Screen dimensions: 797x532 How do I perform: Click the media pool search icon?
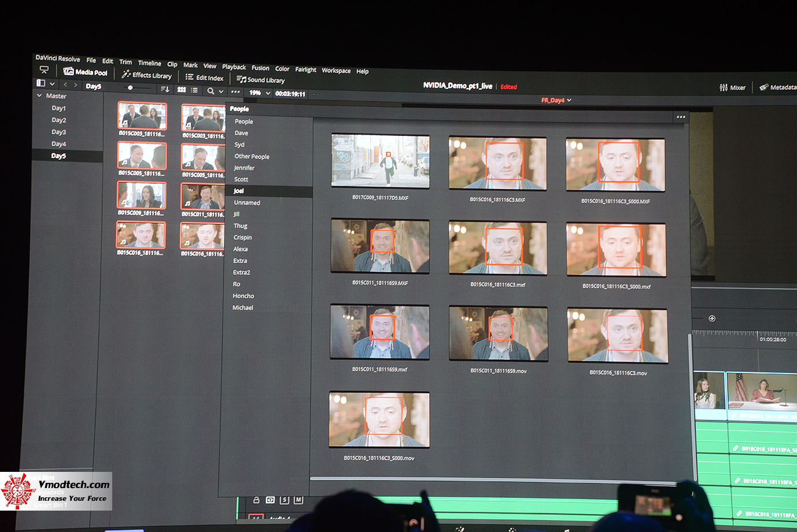[x=211, y=91]
